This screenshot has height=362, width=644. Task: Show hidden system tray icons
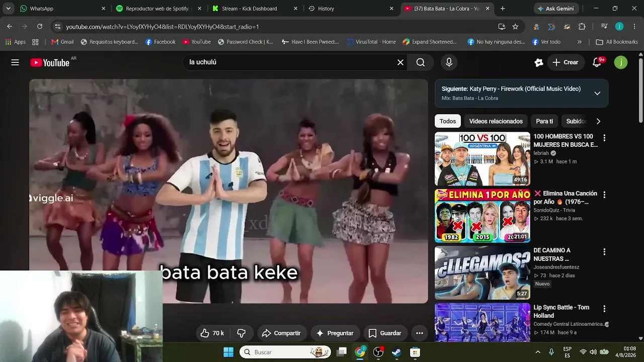click(538, 352)
